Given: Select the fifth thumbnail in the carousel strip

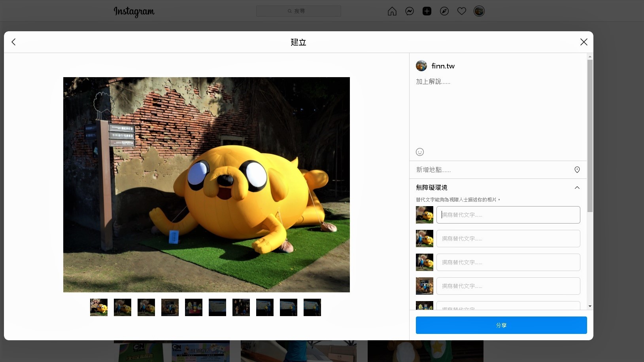Looking at the screenshot, I should click(x=194, y=307).
